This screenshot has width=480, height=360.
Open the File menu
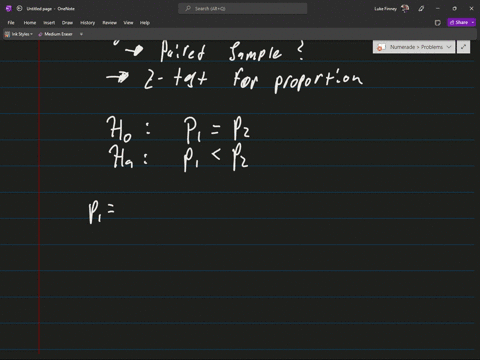pos(11,23)
